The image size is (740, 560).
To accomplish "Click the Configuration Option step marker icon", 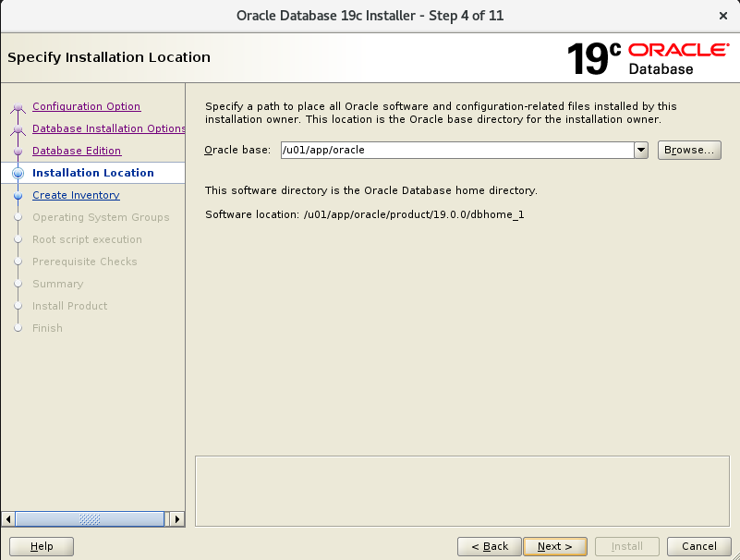I will pos(18,108).
